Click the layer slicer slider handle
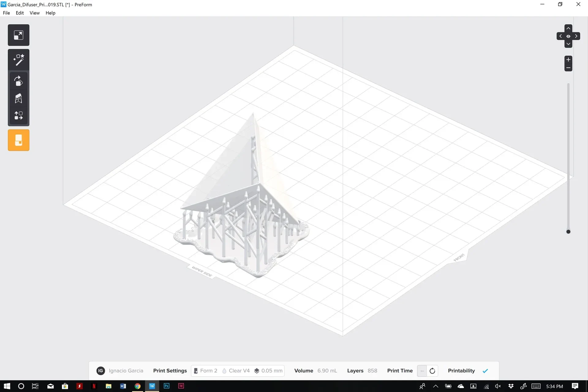 coord(568,232)
